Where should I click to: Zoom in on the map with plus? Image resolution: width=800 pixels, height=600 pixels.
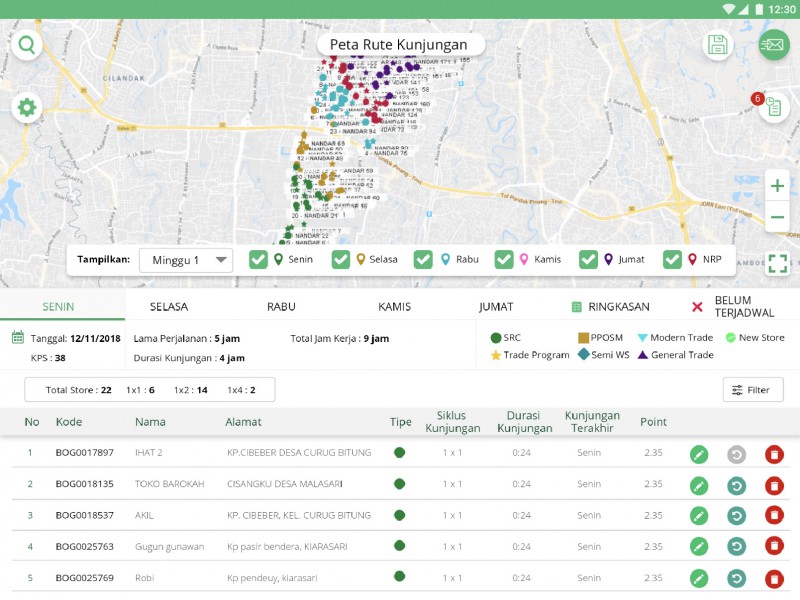[777, 186]
